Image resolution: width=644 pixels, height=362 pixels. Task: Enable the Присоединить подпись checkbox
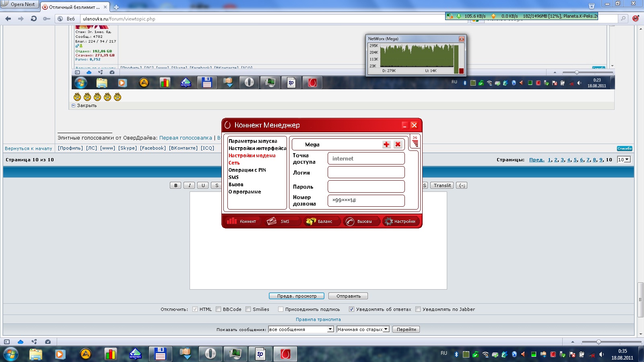(x=281, y=309)
